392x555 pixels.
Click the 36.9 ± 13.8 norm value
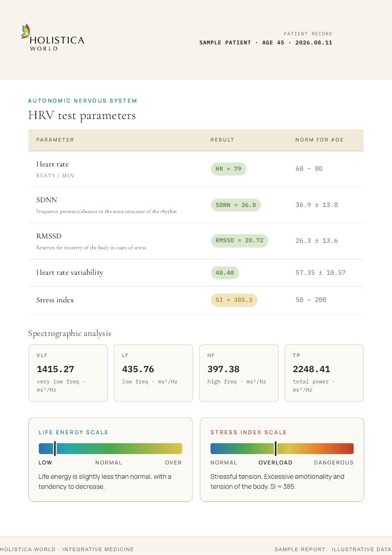point(317,205)
